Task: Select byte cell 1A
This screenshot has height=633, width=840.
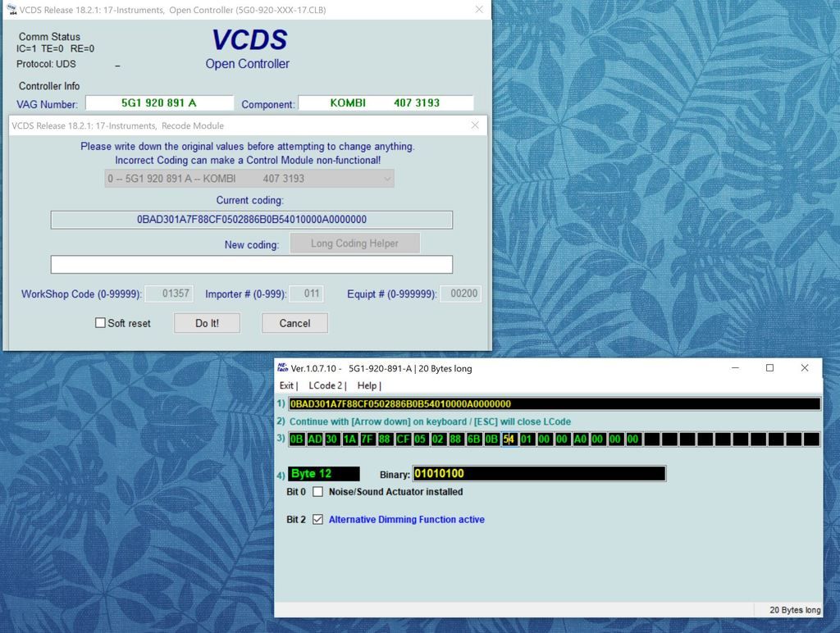Action: click(349, 439)
